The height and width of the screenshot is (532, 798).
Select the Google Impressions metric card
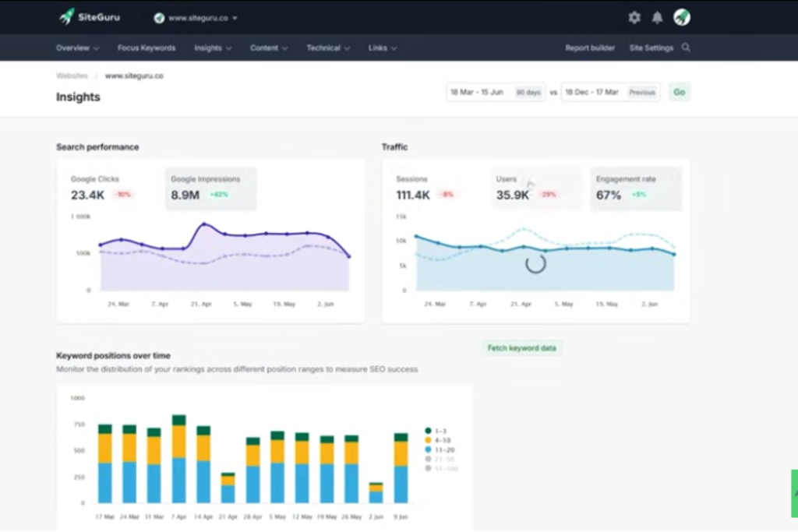click(x=210, y=188)
